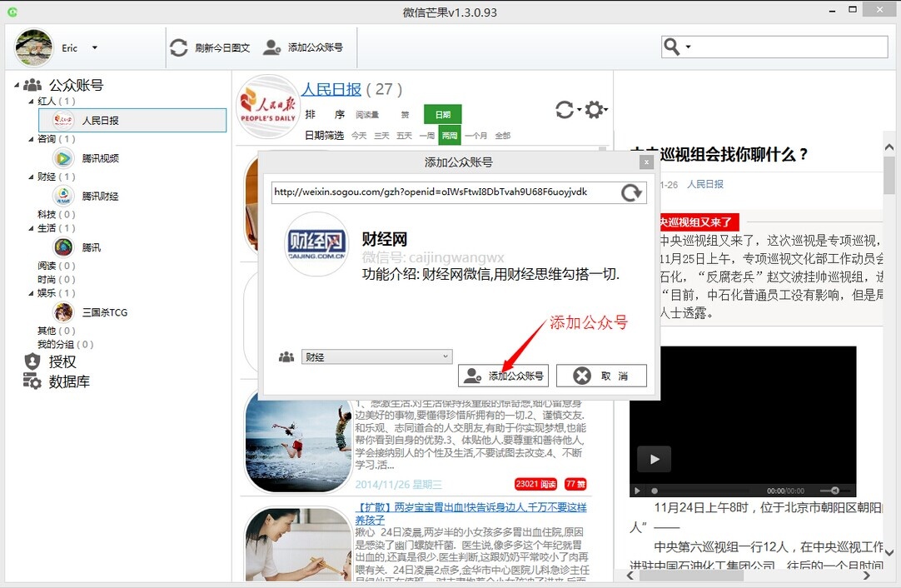Open the account settings gear icon
The image size is (901, 588).
tap(595, 109)
